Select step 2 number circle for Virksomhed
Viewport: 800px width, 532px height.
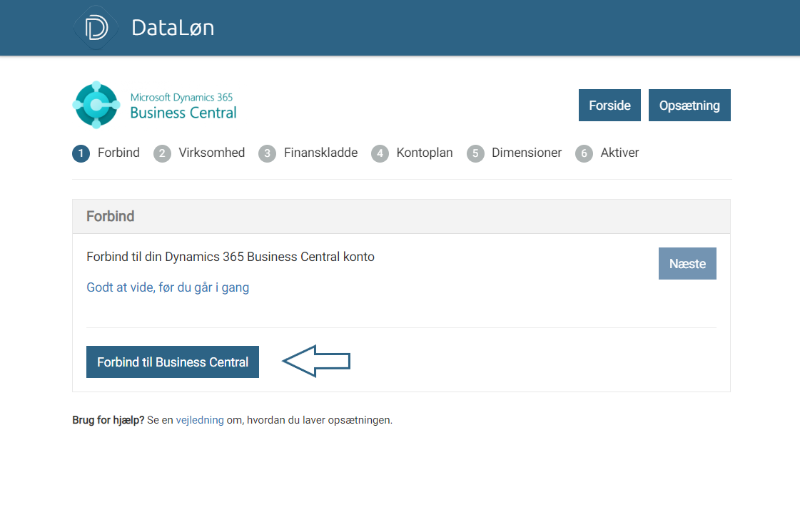(x=162, y=153)
